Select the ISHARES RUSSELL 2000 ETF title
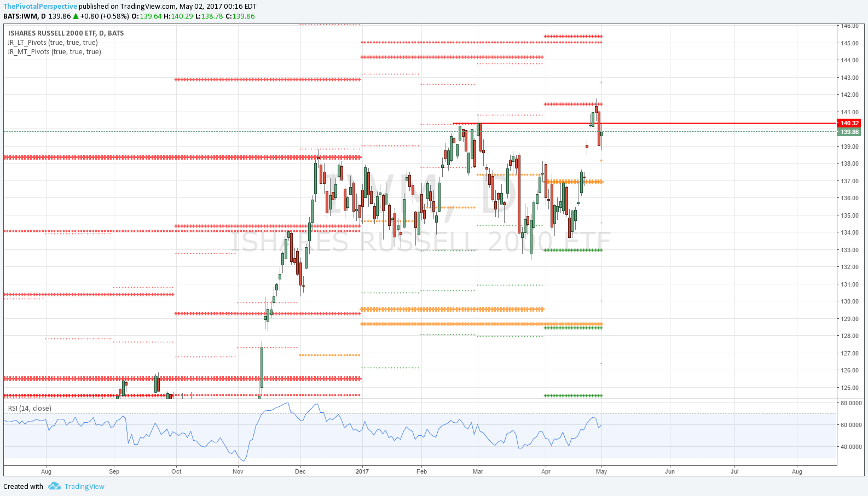868x496 pixels. pyautogui.click(x=66, y=33)
